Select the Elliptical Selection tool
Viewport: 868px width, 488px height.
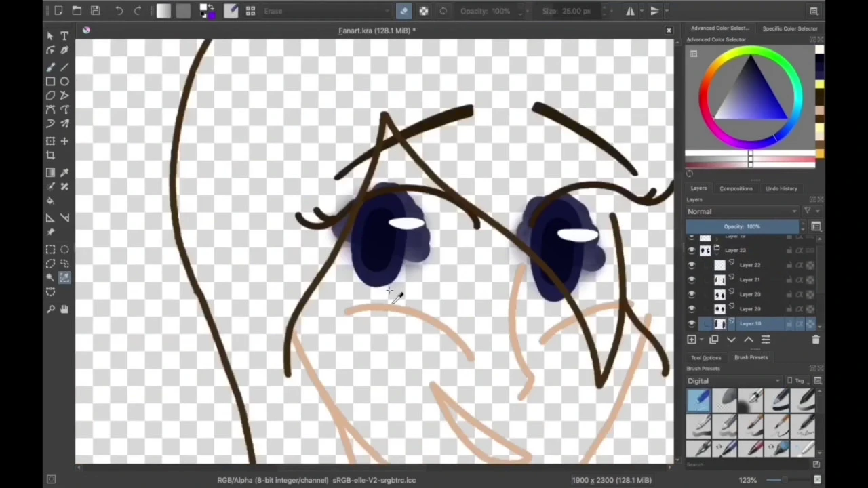64,249
